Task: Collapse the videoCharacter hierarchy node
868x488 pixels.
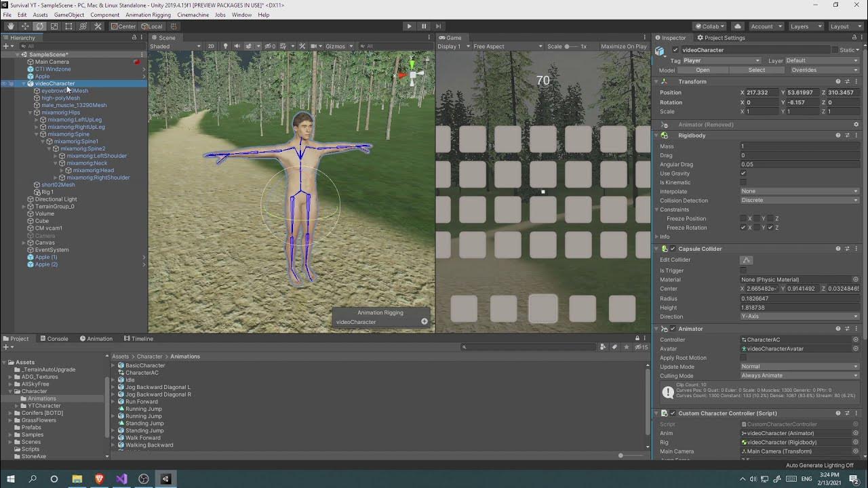Action: [24, 83]
